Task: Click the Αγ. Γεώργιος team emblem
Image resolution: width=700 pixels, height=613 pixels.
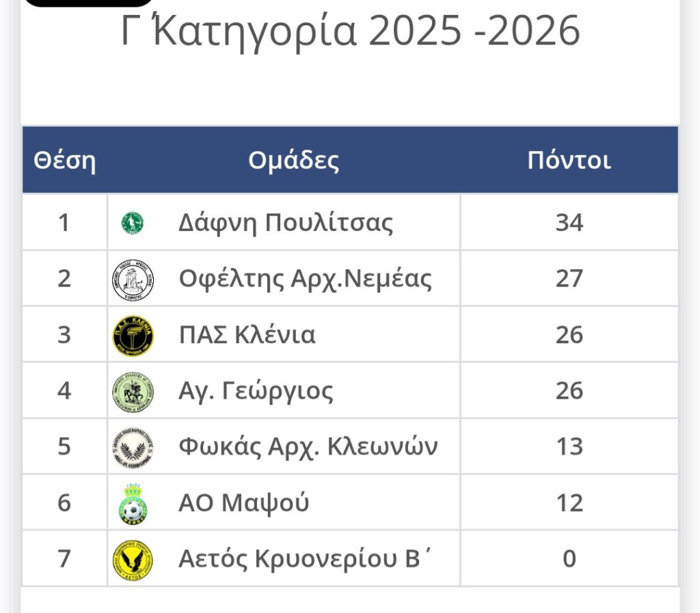Action: (x=133, y=392)
